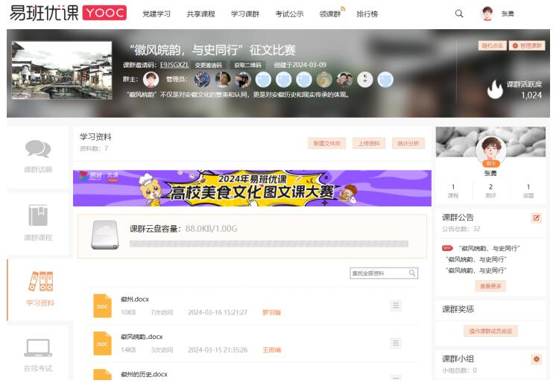Click the DOC icon for 徽州.docx
Screen dimensions: 559x392
(102, 306)
